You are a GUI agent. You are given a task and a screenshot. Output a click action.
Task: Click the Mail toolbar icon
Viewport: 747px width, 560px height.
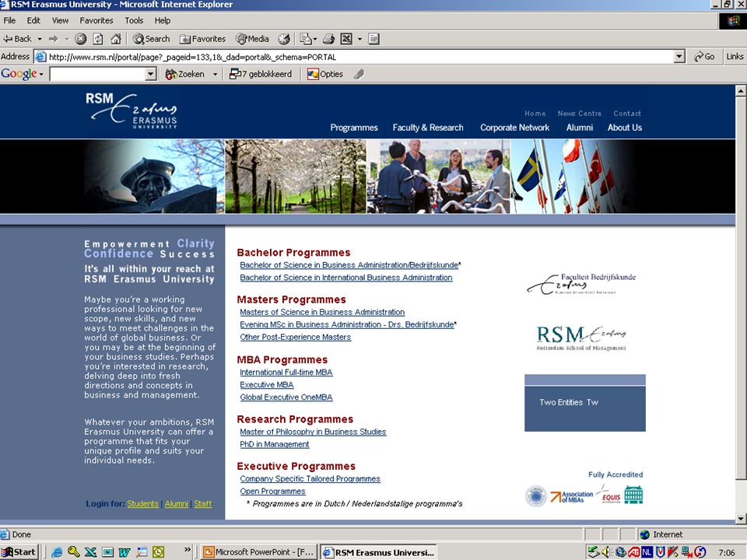306,39
